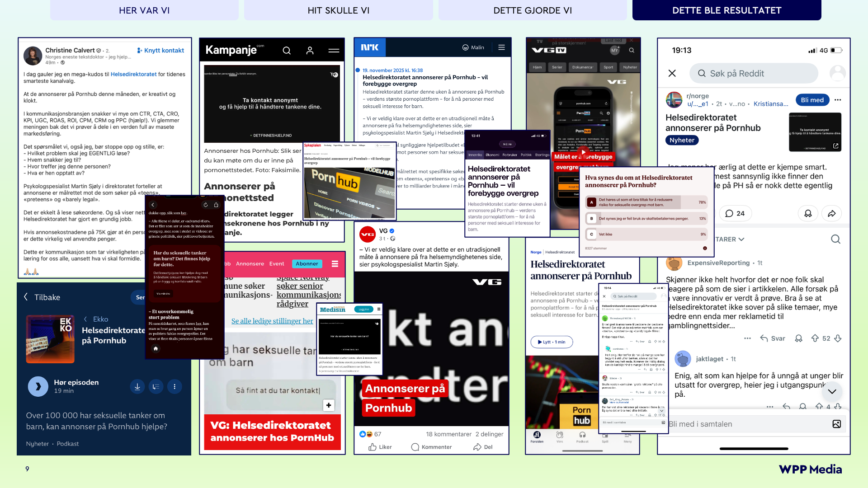The width and height of the screenshot is (868, 488).
Task: Click the VG TV logo
Action: (x=549, y=50)
